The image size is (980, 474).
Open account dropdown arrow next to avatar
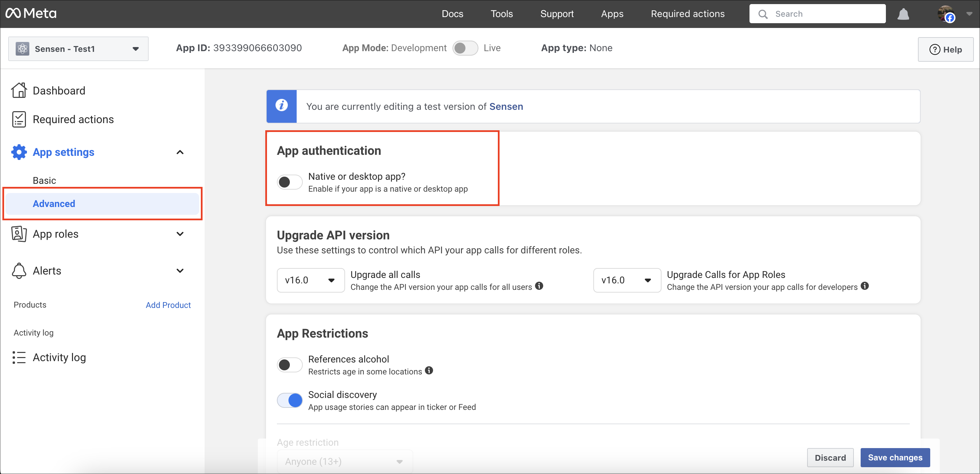tap(969, 14)
